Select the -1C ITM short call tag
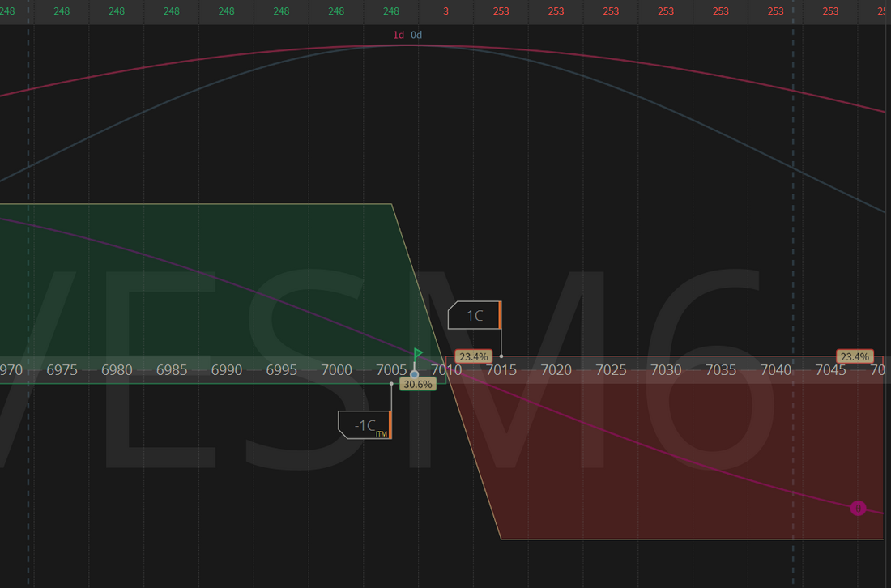This screenshot has width=891, height=588. point(364,424)
